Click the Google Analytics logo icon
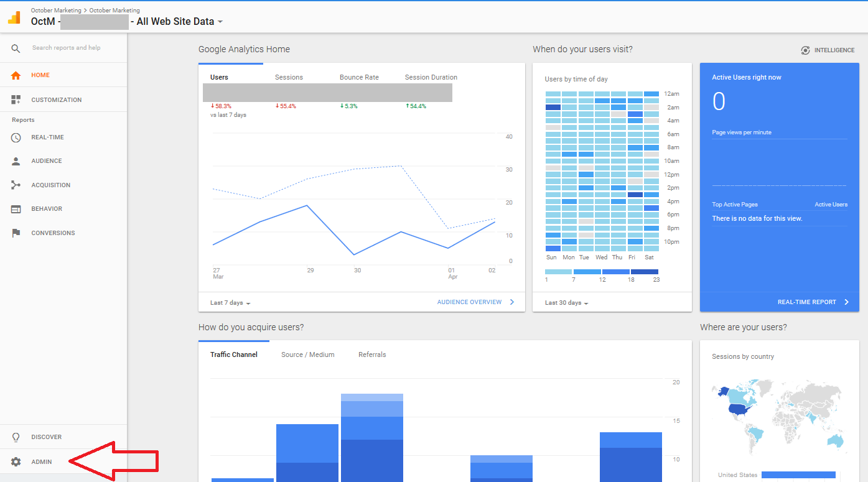Viewport: 868px width, 482px height. (14, 17)
